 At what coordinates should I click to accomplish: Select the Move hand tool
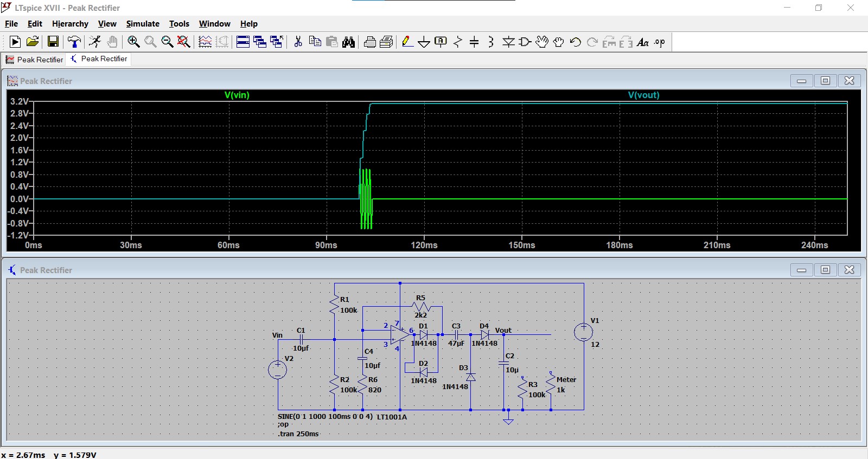click(x=542, y=42)
